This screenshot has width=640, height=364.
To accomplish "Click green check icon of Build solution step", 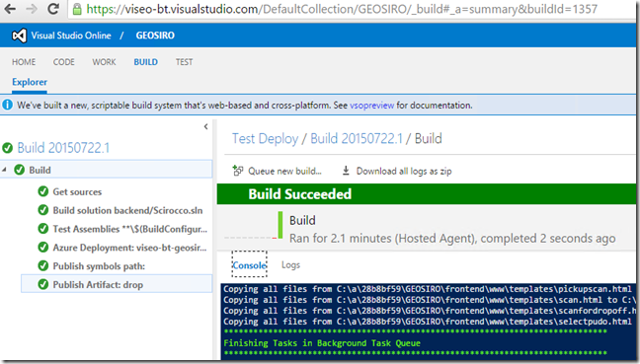I will pyautogui.click(x=42, y=210).
